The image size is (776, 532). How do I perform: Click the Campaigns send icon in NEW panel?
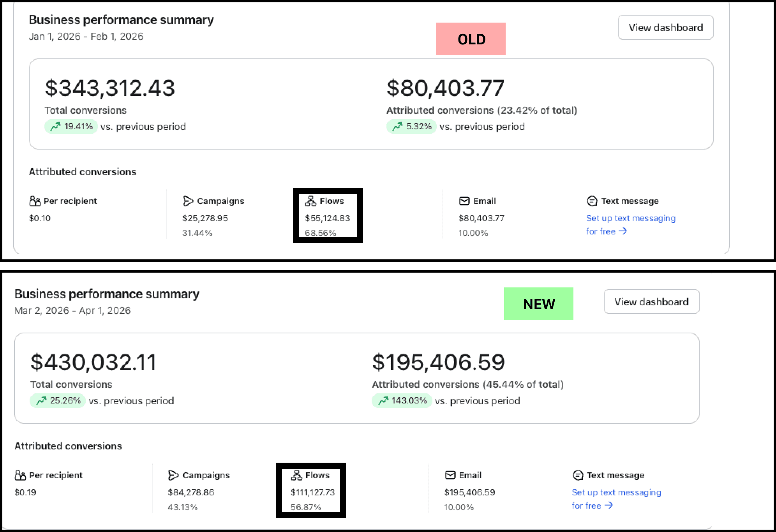tap(174, 475)
